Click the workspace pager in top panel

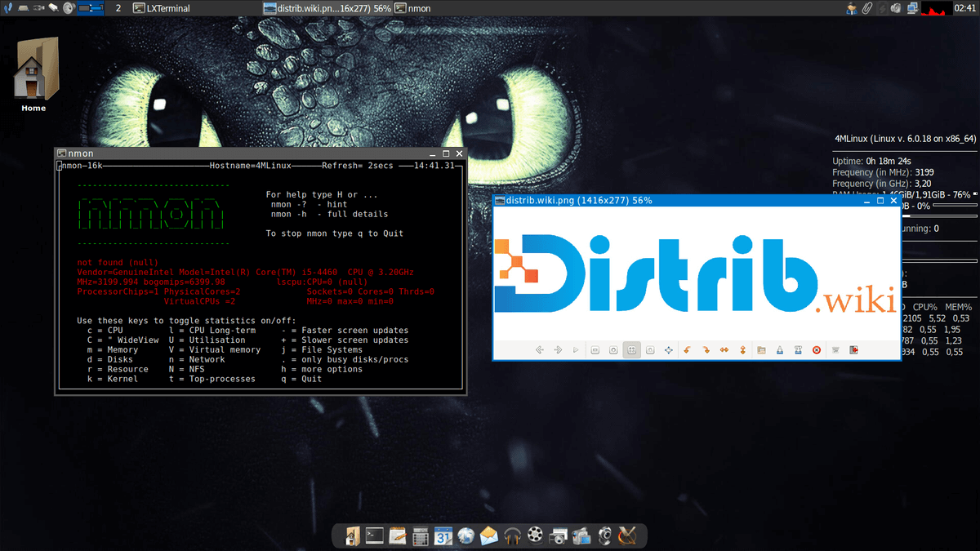click(x=90, y=8)
